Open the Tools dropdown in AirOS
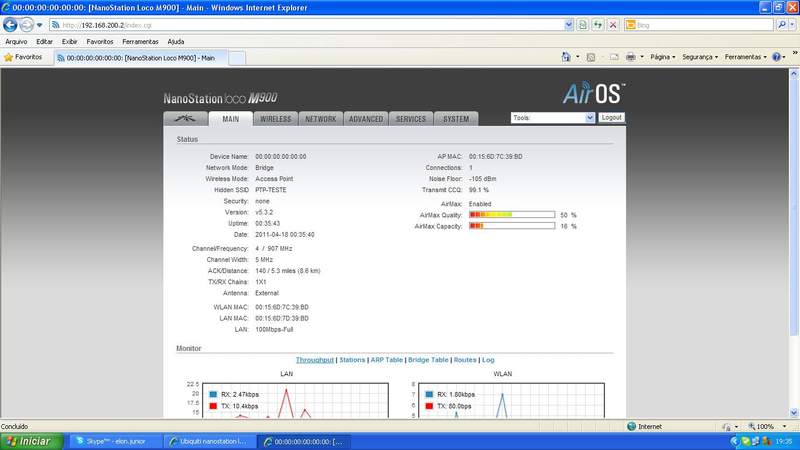The height and width of the screenshot is (450, 800). 553,117
